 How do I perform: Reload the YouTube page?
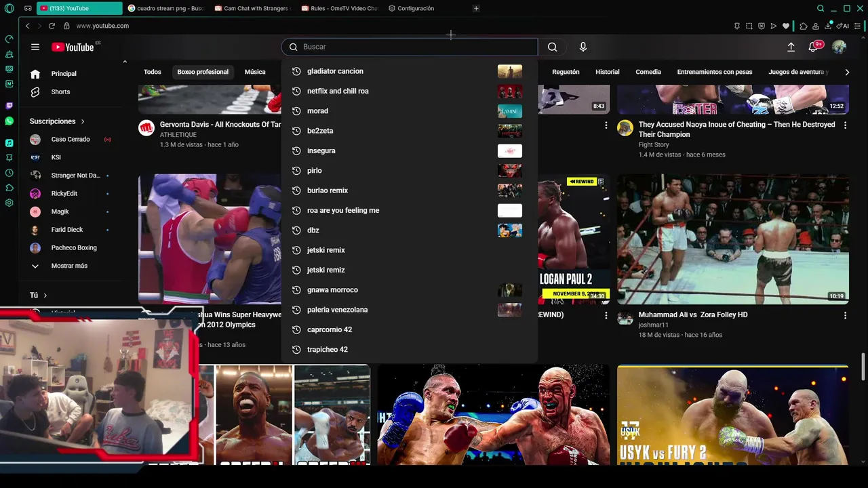(x=52, y=26)
